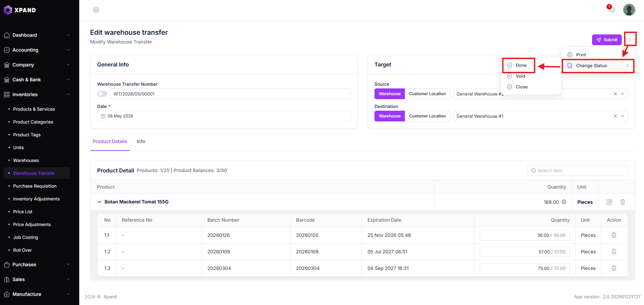Switch to the Info tab
Viewport: 644px width, 305px height.
[x=141, y=141]
